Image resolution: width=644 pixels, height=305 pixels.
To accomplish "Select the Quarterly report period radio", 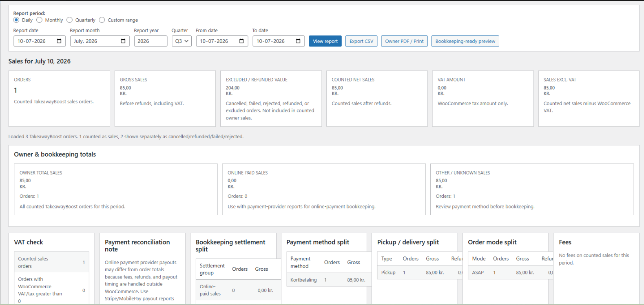I will coord(70,20).
